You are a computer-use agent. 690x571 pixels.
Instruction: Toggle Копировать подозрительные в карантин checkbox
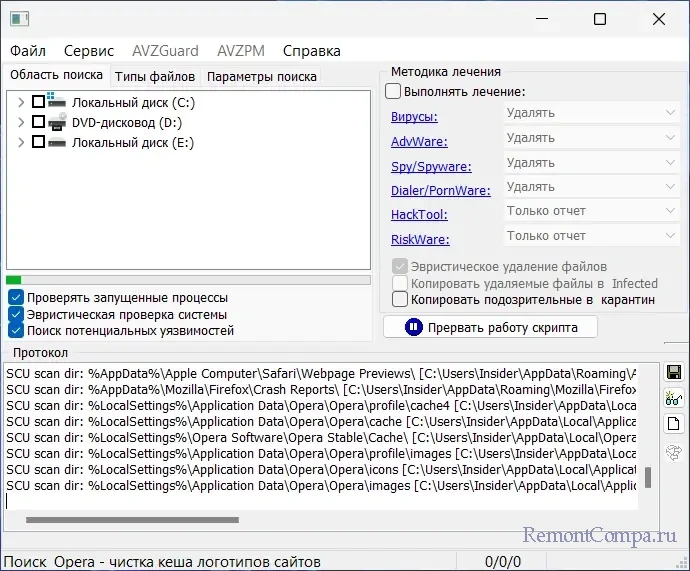click(x=400, y=299)
